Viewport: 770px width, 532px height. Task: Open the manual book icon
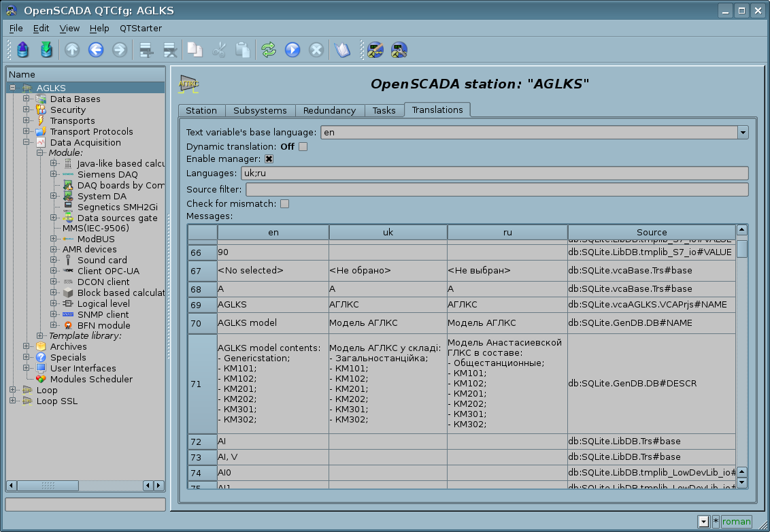[x=342, y=50]
